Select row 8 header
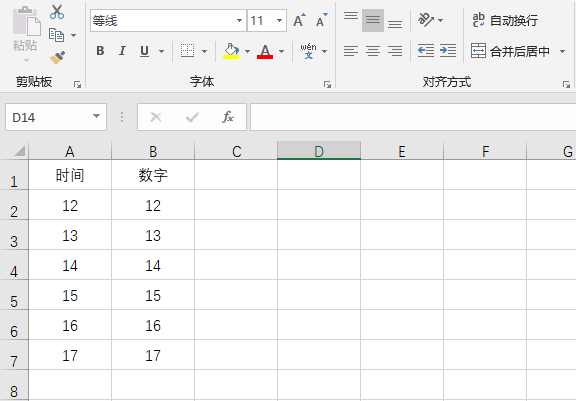576x401 pixels. tap(14, 385)
